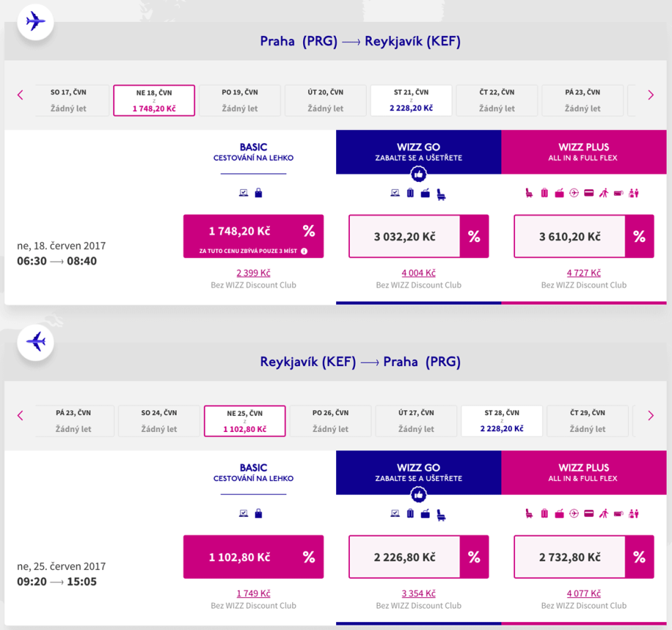672x630 pixels.
Task: Select the ST 21, ČVN outbound date tab
Action: (411, 100)
